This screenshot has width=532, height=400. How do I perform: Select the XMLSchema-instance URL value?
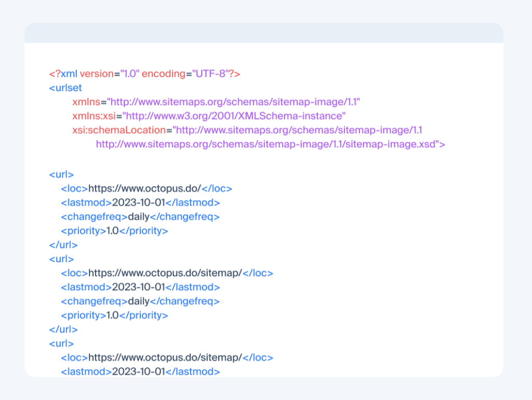234,116
